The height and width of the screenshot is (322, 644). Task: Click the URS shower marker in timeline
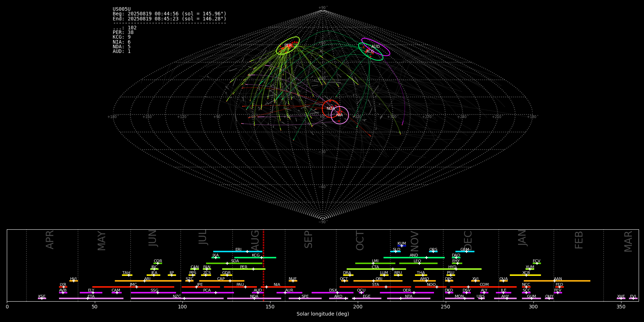(x=481, y=298)
